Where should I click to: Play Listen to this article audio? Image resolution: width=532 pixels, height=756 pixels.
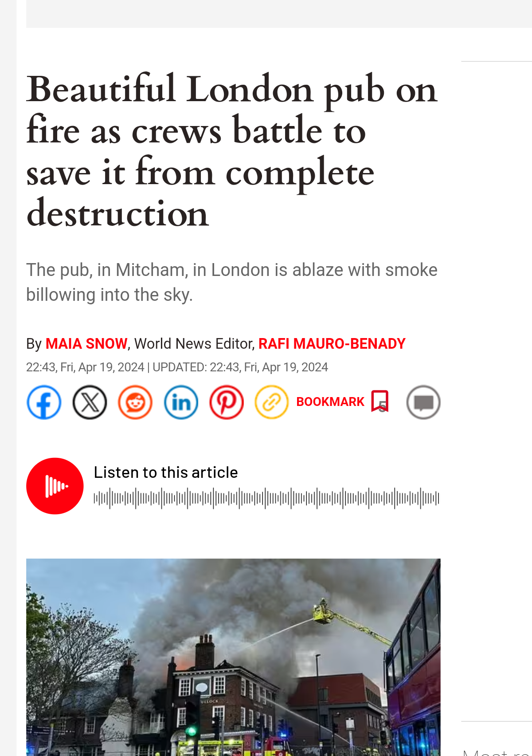[x=55, y=486]
